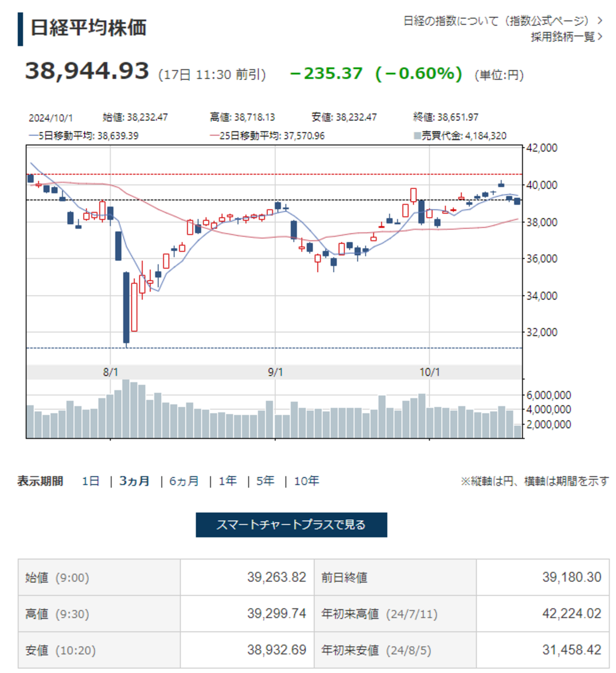Open the 採用銘柄一覧 constituents list link

(x=562, y=37)
